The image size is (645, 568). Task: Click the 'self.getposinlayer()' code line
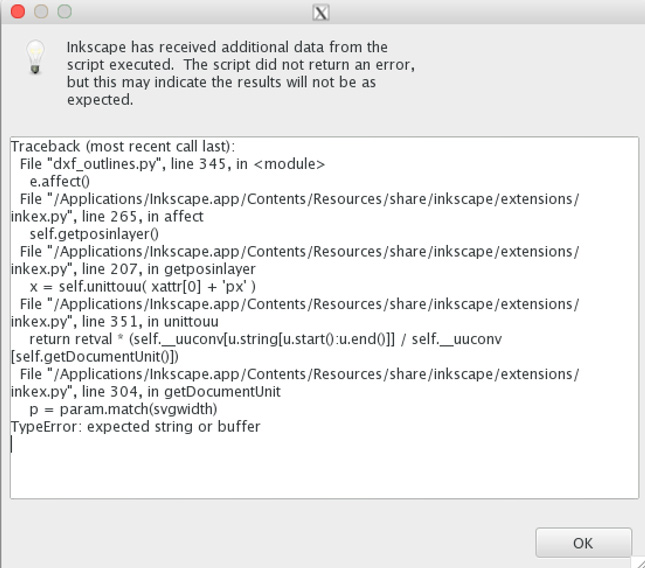[94, 234]
